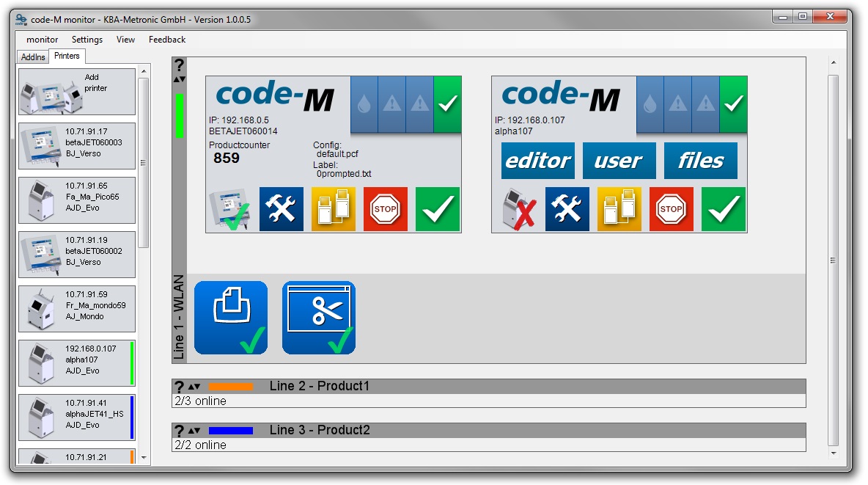Click the second warning triangle on BETAJET060014 card
Screen dimensions: 868x485
[x=419, y=104]
